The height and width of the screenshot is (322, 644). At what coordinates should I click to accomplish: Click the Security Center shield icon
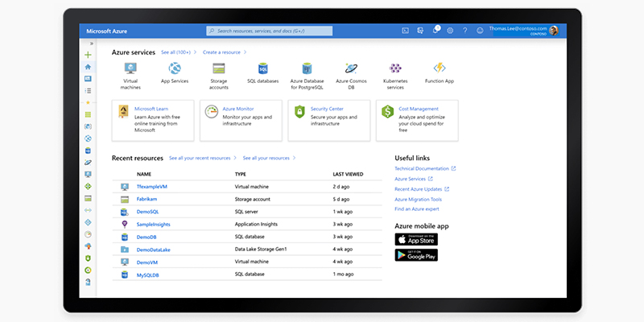point(299,111)
